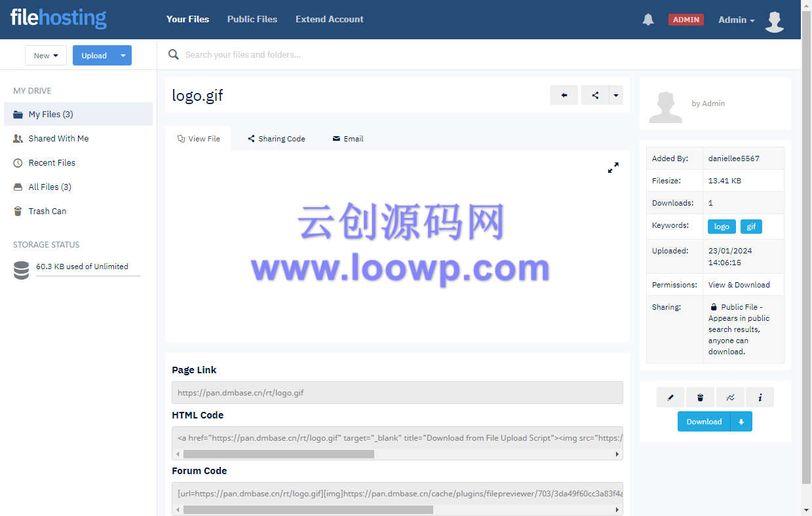The image size is (812, 516).
Task: Click the download arrow icon button
Action: pyautogui.click(x=741, y=422)
